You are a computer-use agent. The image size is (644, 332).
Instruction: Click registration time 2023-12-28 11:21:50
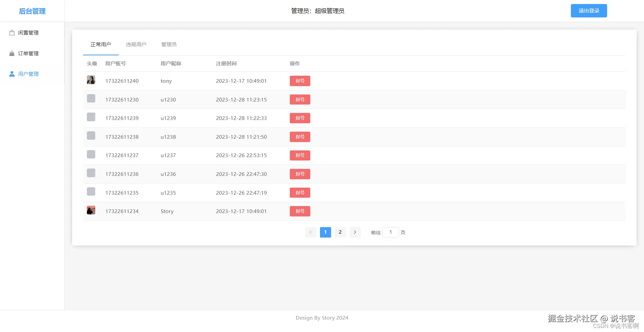coord(241,137)
